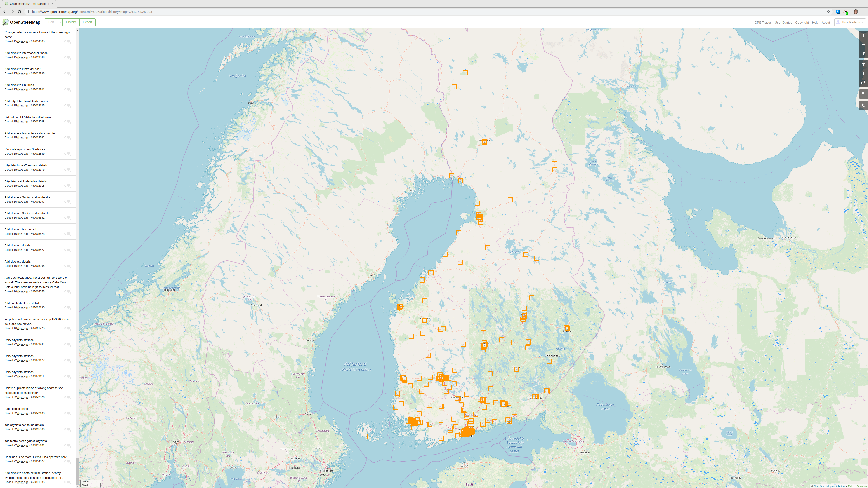Open the GPS Traces link
This screenshot has height=488, width=868.
762,23
